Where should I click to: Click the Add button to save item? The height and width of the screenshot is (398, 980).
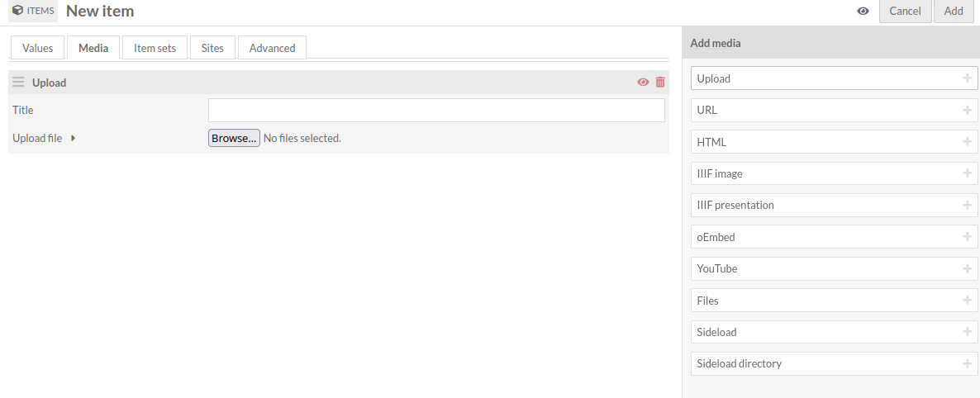[954, 12]
